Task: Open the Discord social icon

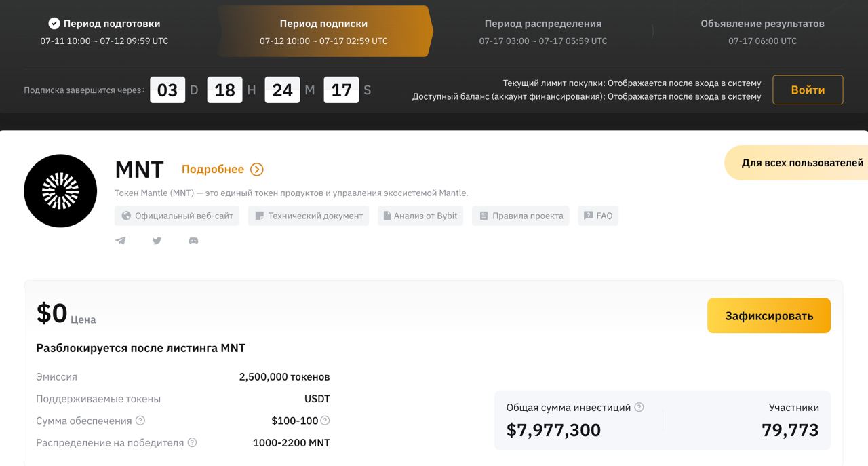Action: point(193,241)
